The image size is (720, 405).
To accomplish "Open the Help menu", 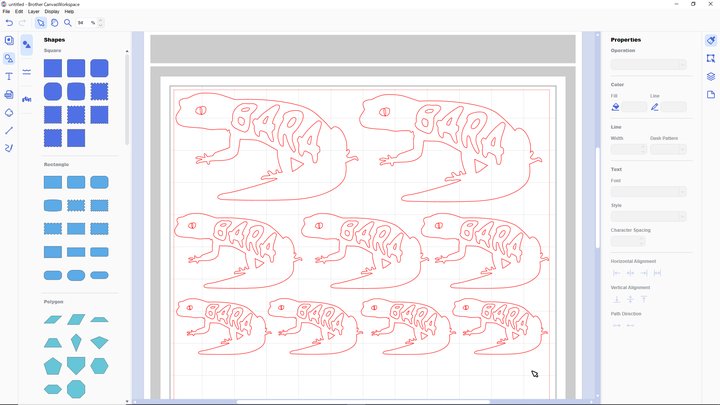I will click(x=69, y=11).
